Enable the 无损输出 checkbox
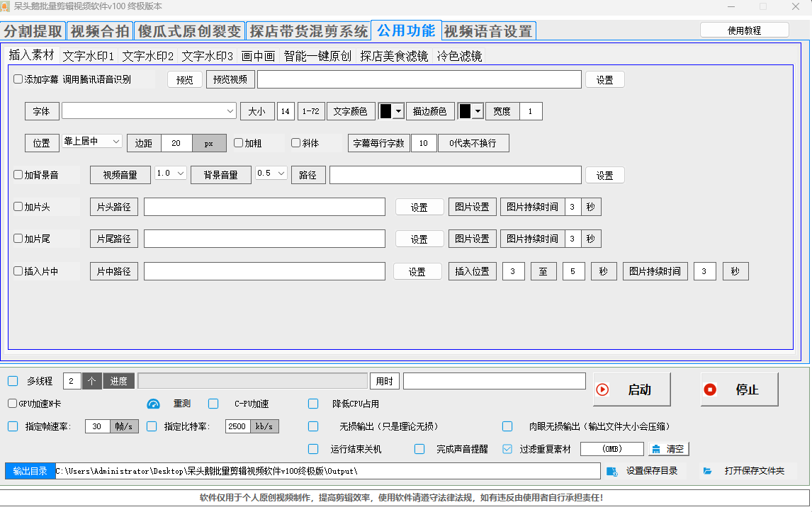 click(313, 426)
